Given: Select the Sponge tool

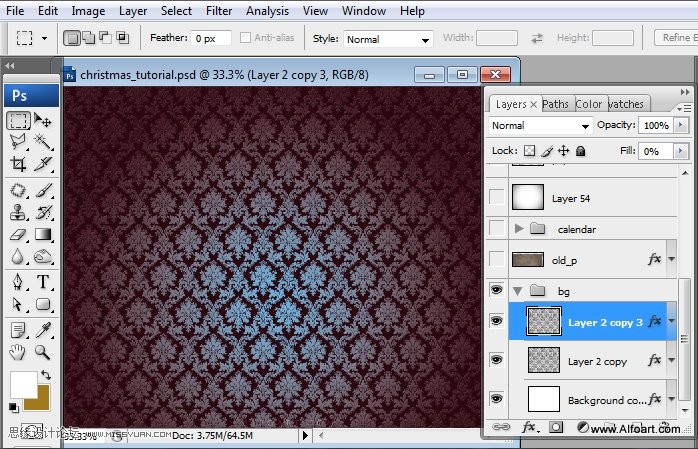Looking at the screenshot, I should click(x=43, y=256).
